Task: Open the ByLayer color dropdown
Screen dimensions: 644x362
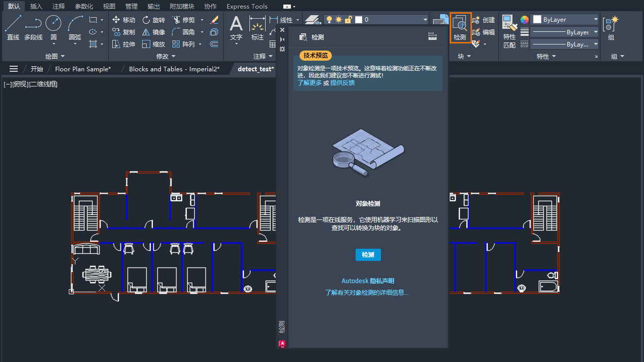Action: pos(565,19)
